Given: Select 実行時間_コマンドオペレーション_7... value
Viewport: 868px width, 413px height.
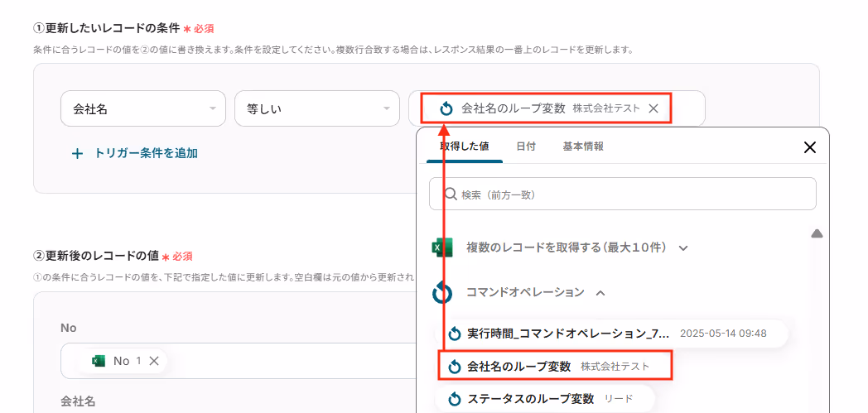Looking at the screenshot, I should [x=611, y=334].
